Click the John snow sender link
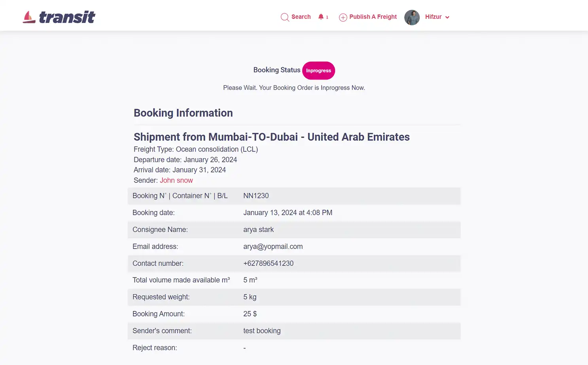Image resolution: width=588 pixels, height=365 pixels. (176, 180)
